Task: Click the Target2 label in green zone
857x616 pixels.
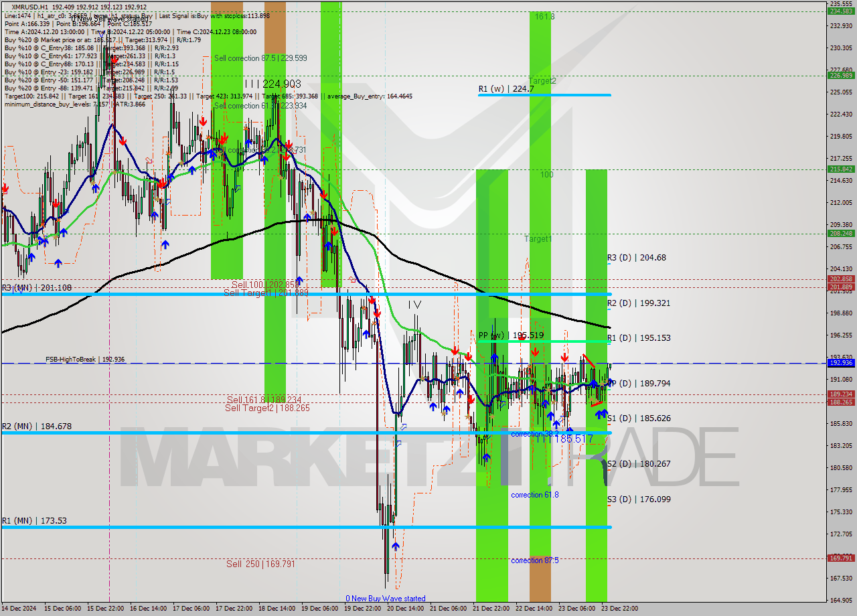Action: click(542, 80)
